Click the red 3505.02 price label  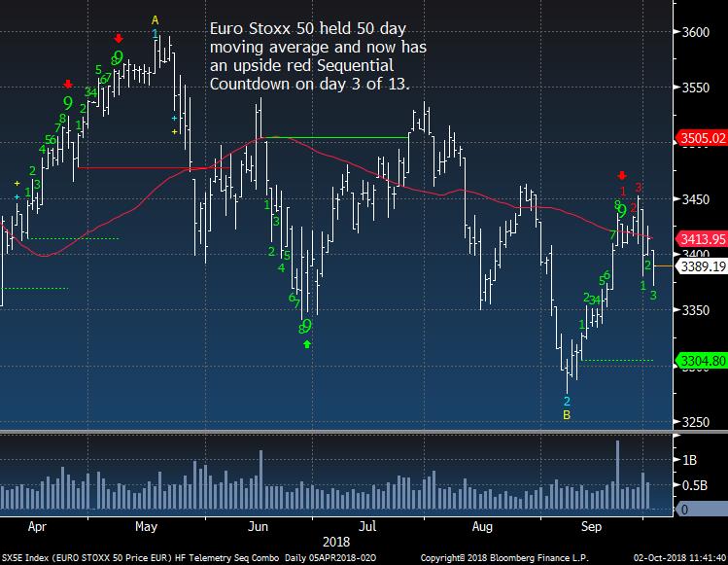click(701, 138)
